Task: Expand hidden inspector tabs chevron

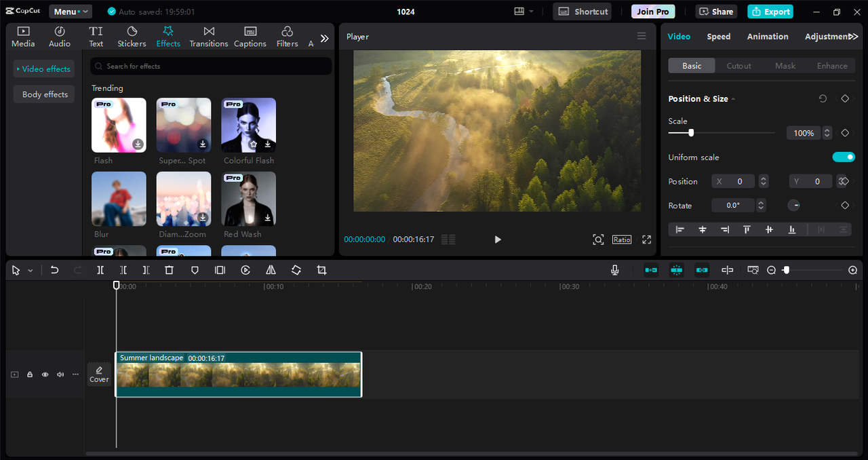Action: (853, 37)
